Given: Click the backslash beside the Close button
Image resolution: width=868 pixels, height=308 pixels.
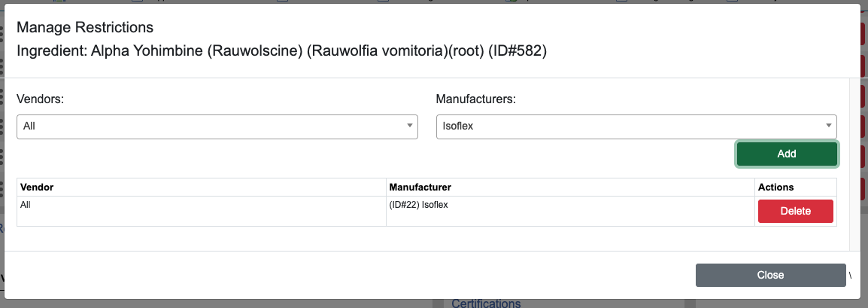Looking at the screenshot, I should click(851, 276).
